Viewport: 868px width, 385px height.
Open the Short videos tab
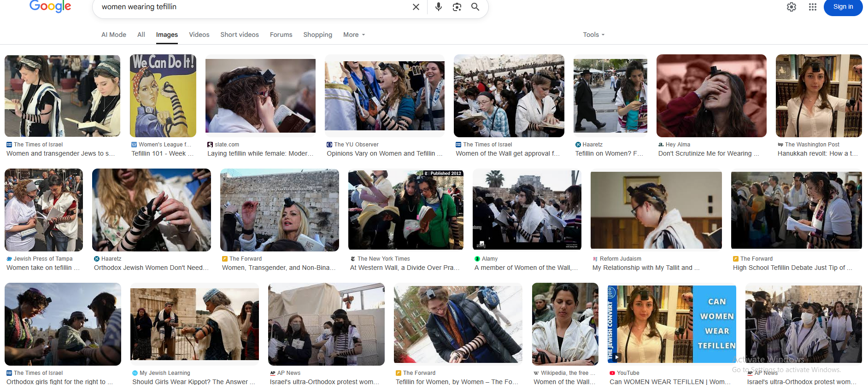[240, 35]
